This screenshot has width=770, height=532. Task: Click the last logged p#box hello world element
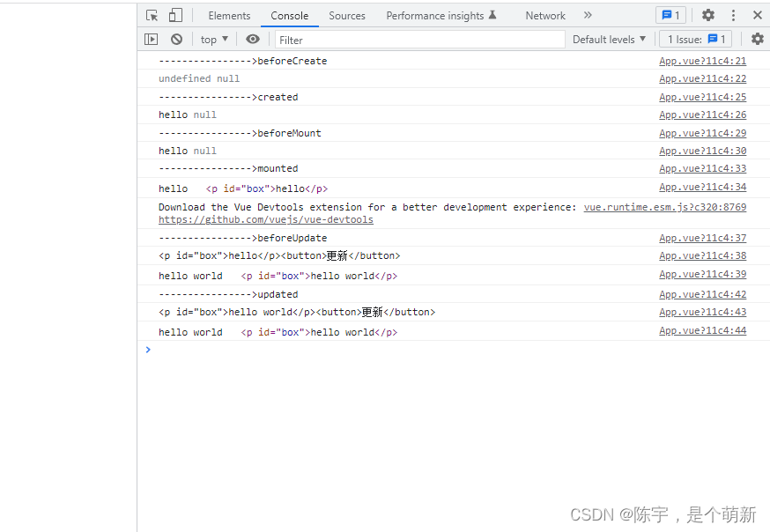tap(319, 333)
